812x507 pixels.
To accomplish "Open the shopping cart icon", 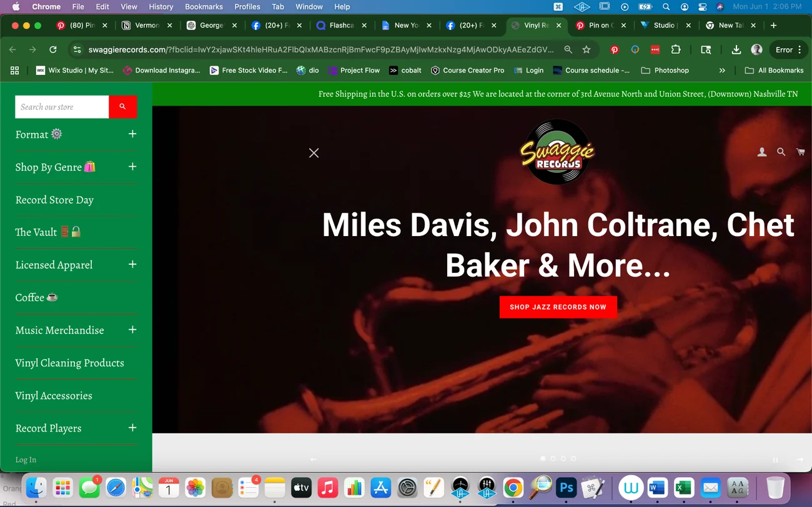I will pyautogui.click(x=800, y=152).
